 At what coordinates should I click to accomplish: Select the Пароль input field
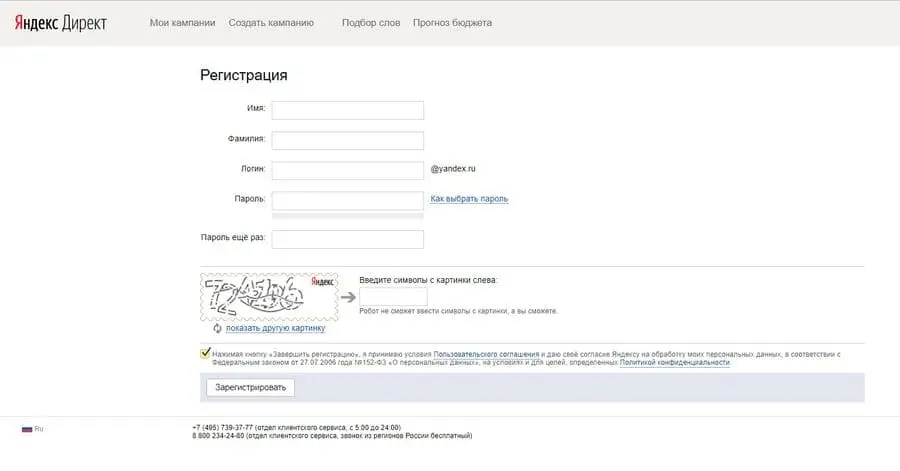[347, 200]
